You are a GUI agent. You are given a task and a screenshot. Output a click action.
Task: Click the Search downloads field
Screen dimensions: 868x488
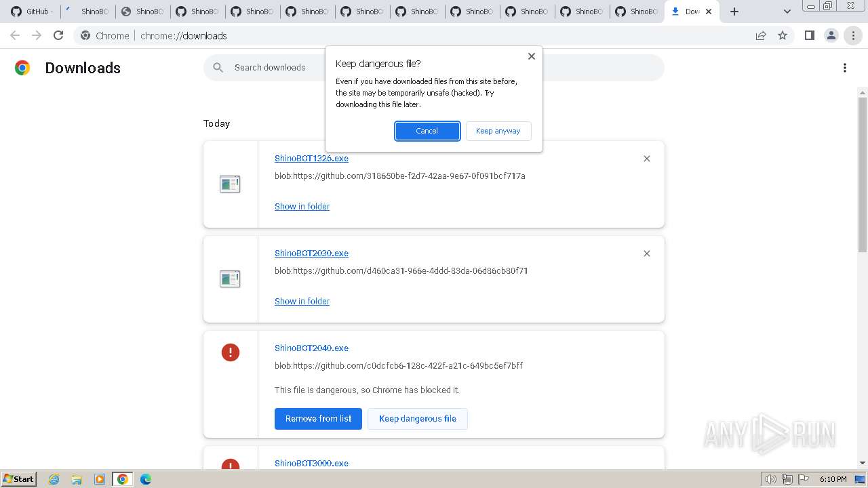[271, 68]
